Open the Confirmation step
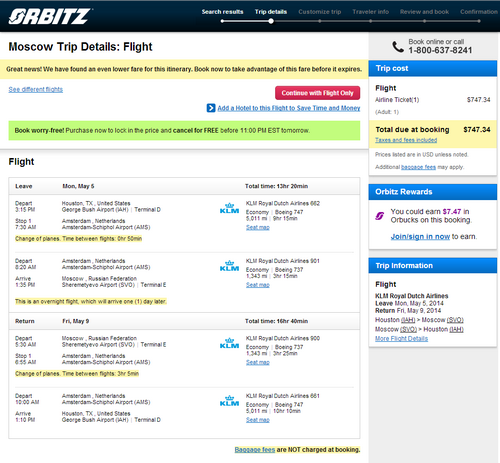The image size is (500, 463). [479, 12]
